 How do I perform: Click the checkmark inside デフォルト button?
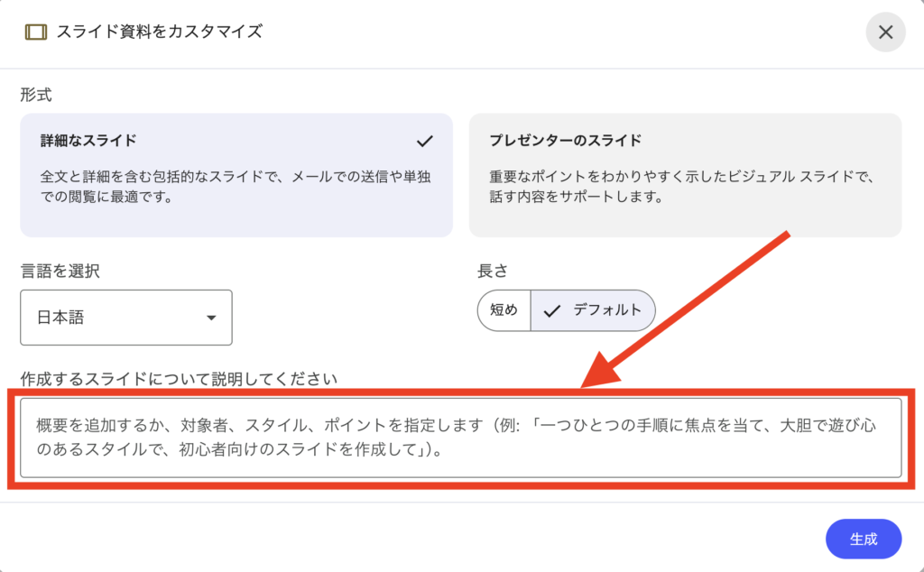pos(552,310)
